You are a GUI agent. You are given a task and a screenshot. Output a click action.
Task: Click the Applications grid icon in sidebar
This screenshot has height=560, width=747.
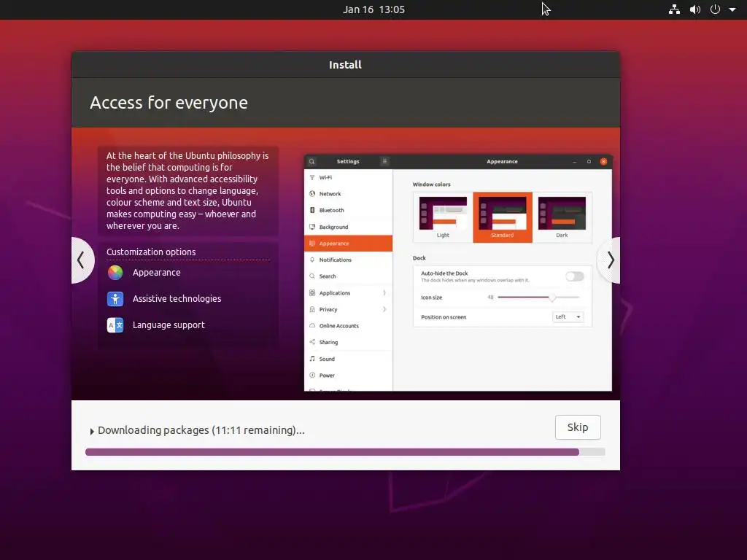(x=312, y=293)
